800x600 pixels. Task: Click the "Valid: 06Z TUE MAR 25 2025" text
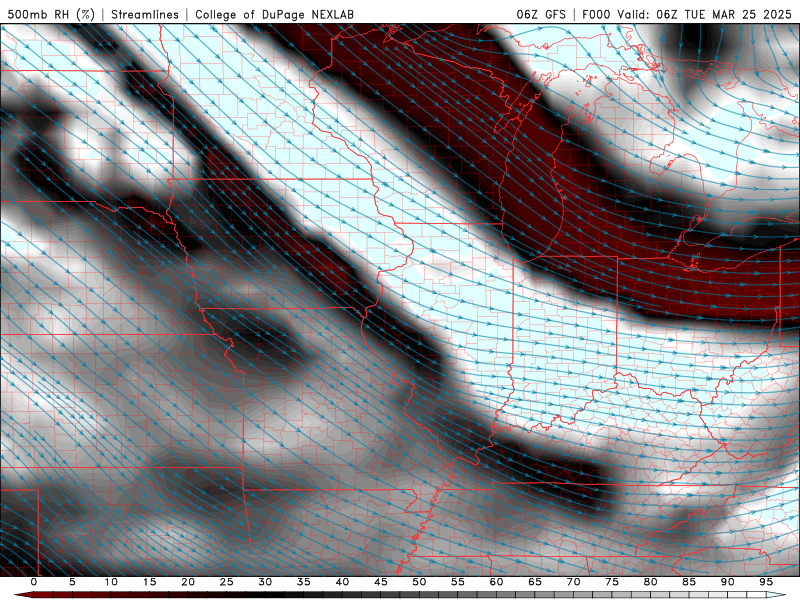click(x=705, y=14)
